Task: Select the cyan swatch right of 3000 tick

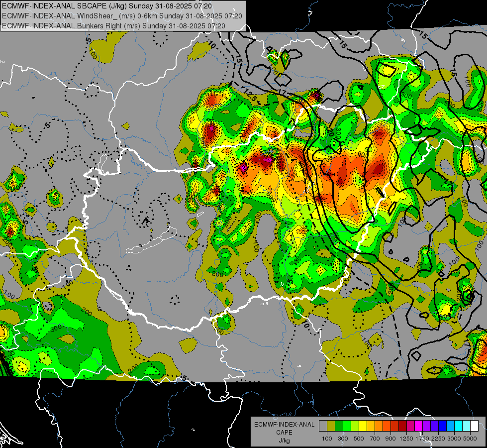Action: (x=459, y=426)
